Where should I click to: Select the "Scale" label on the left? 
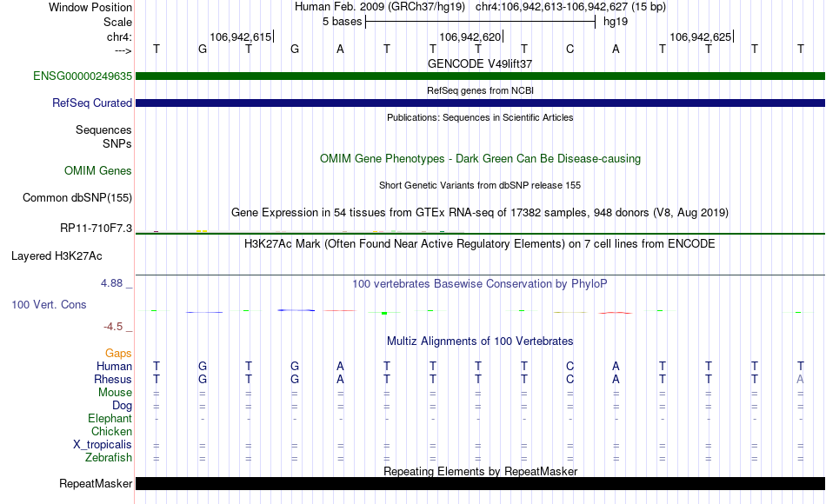[117, 22]
